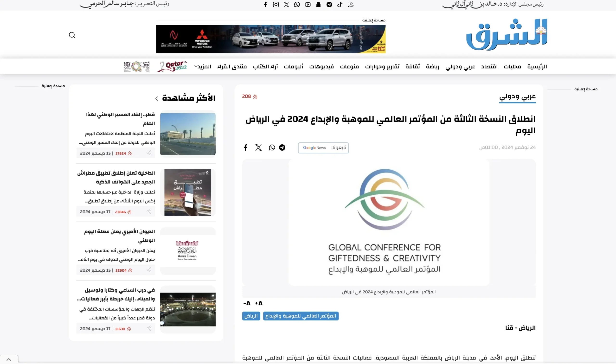The image size is (616, 364).
Task: Open the Amiri Diwan story thumbnail
Action: [188, 250]
